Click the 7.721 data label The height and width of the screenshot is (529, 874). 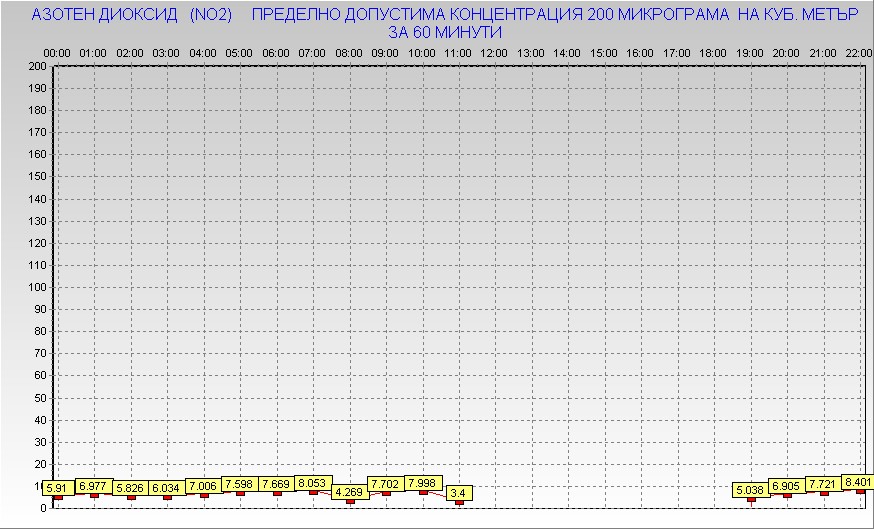824,484
